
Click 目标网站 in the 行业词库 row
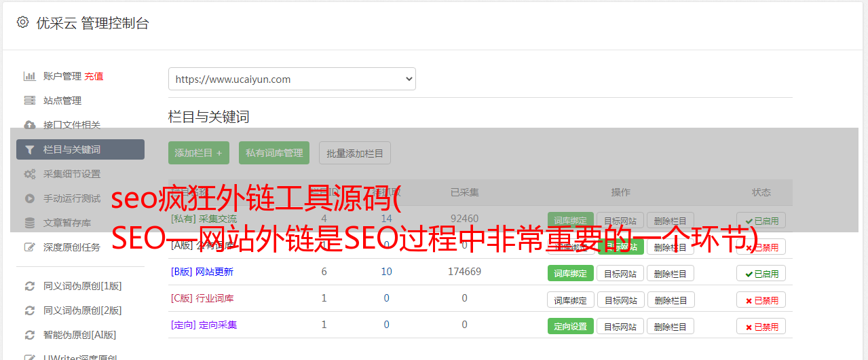[x=620, y=300]
